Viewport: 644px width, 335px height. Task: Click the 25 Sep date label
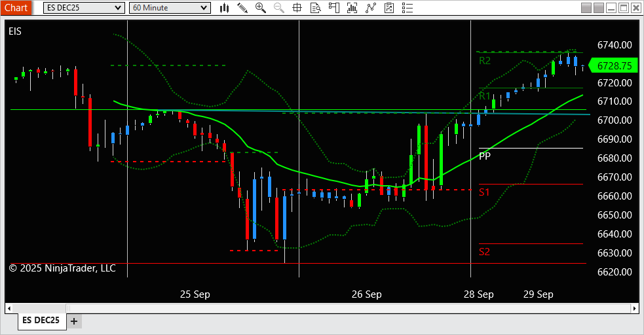(195, 294)
